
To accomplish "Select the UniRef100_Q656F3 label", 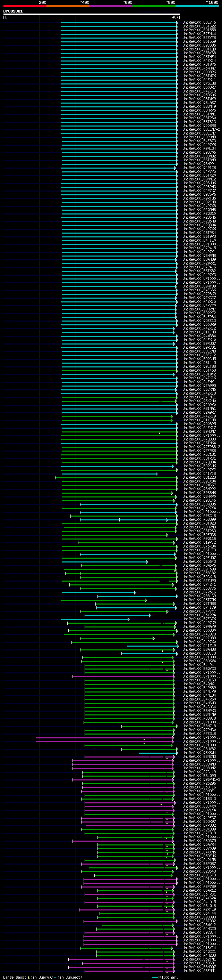I will pyautogui.click(x=199, y=561).
